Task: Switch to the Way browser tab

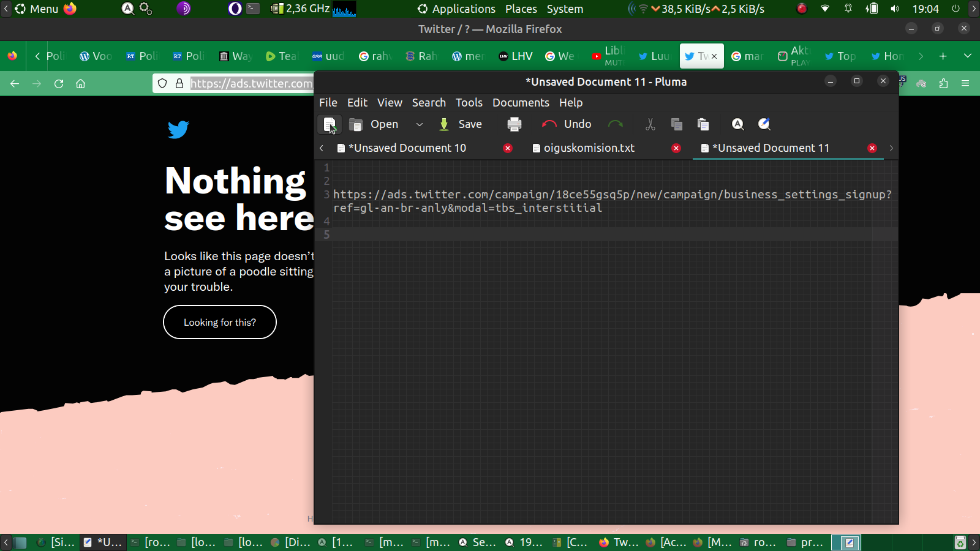Action: coord(236,56)
